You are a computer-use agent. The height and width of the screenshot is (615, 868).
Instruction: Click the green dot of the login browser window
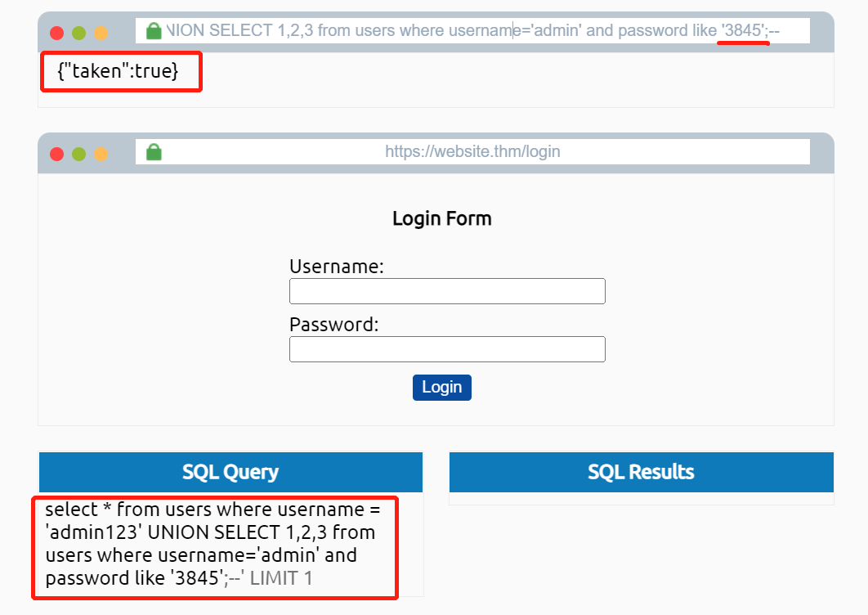(x=78, y=154)
